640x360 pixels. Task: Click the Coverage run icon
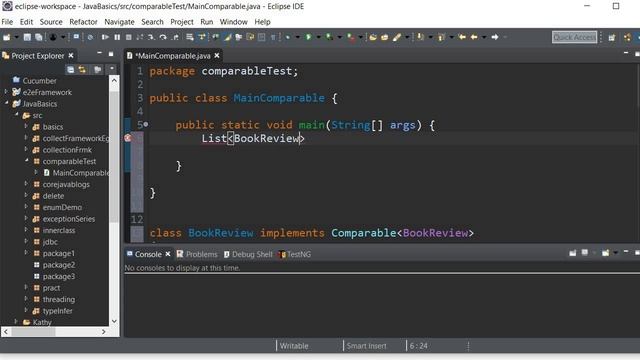click(x=329, y=37)
